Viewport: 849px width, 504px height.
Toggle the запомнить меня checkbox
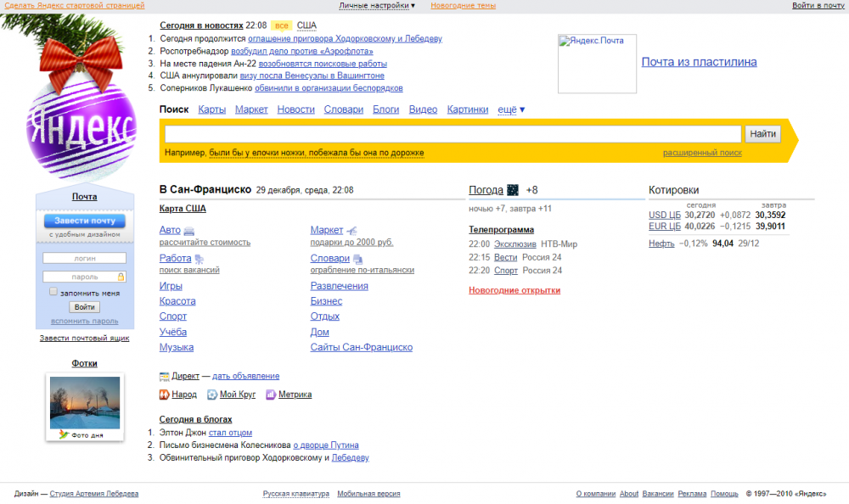pyautogui.click(x=53, y=292)
